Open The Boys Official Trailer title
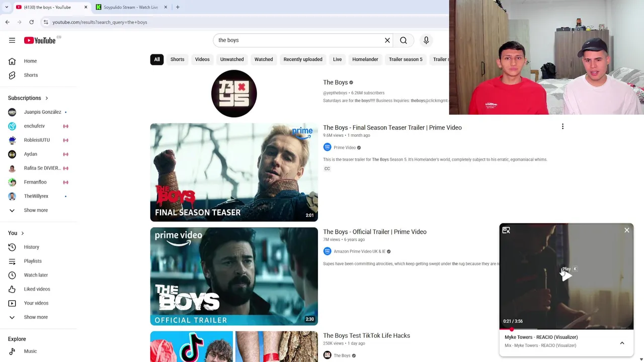Image resolution: width=644 pixels, height=362 pixels. 375,232
